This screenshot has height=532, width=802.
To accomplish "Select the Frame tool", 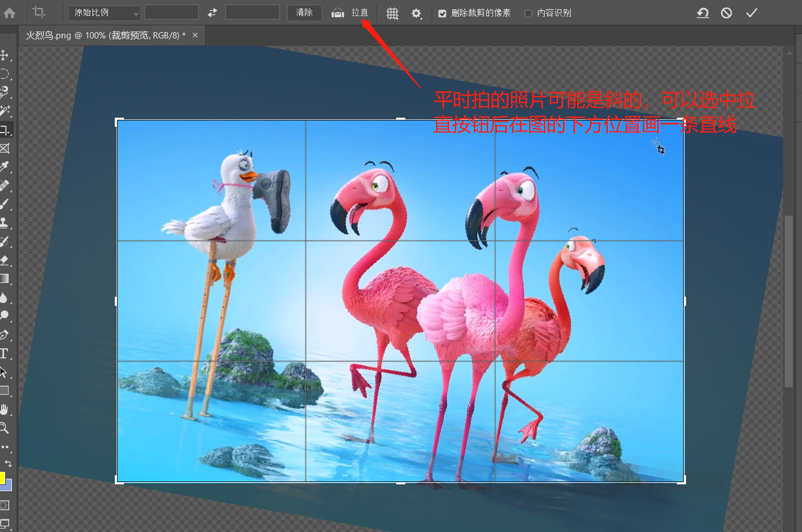I will click(5, 149).
